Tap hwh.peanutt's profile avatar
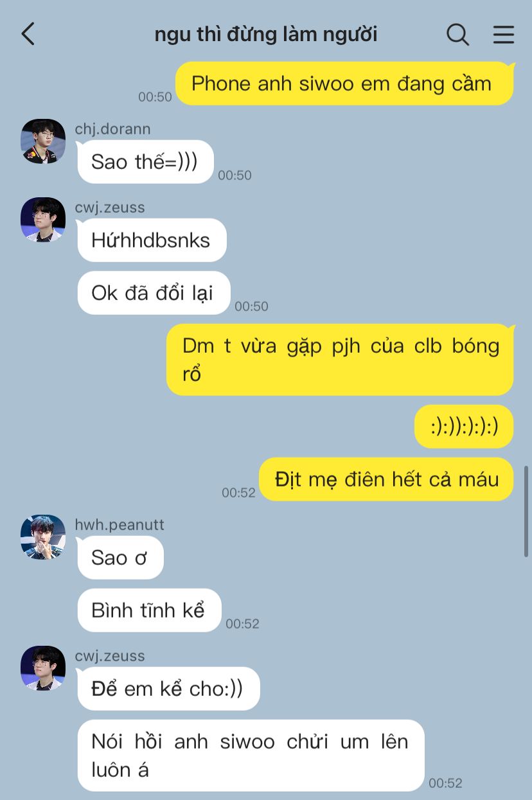This screenshot has width=532, height=800. pyautogui.click(x=43, y=537)
